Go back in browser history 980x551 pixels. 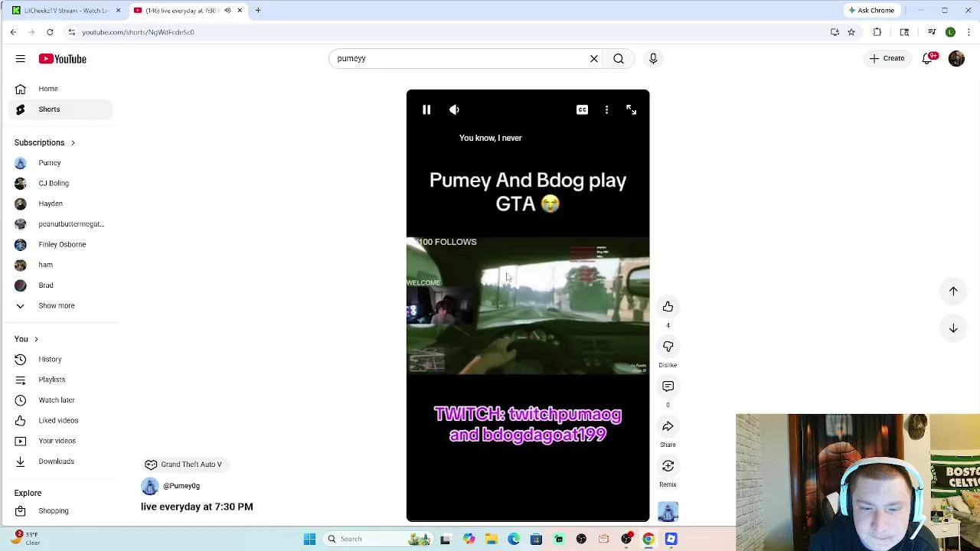13,32
